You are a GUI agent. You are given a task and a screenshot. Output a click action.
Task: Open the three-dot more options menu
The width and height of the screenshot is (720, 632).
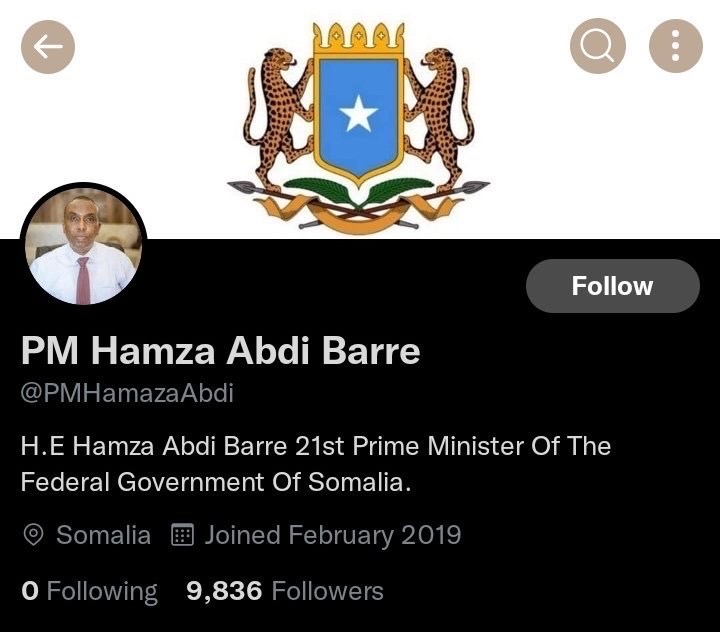tap(676, 46)
